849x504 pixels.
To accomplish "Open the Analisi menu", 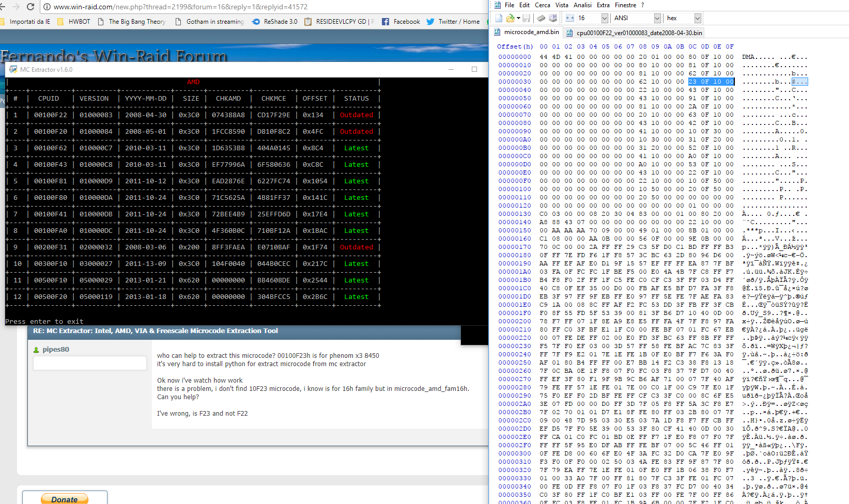I will click(582, 5).
